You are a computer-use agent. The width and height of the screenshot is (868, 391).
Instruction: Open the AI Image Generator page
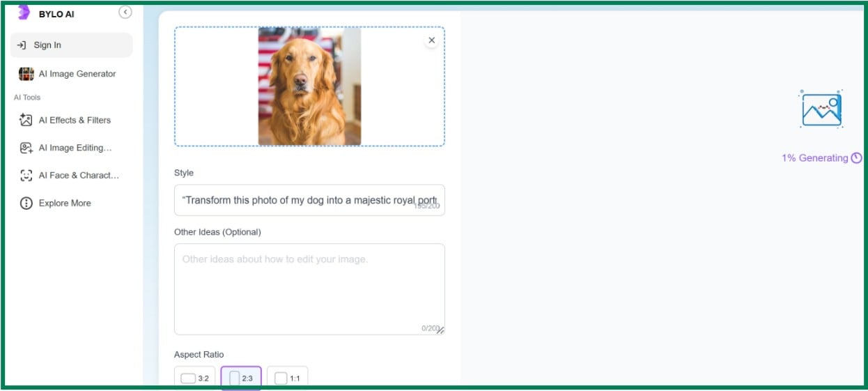pyautogui.click(x=68, y=74)
